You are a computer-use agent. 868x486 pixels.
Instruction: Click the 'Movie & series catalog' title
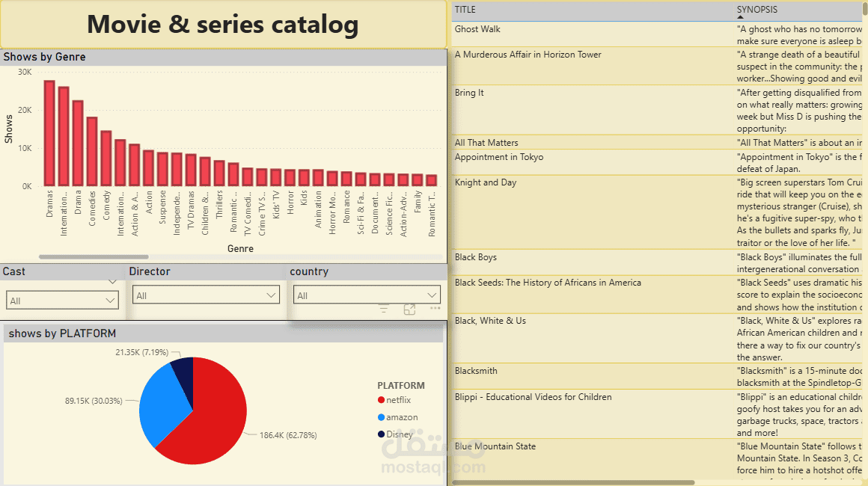(x=222, y=25)
